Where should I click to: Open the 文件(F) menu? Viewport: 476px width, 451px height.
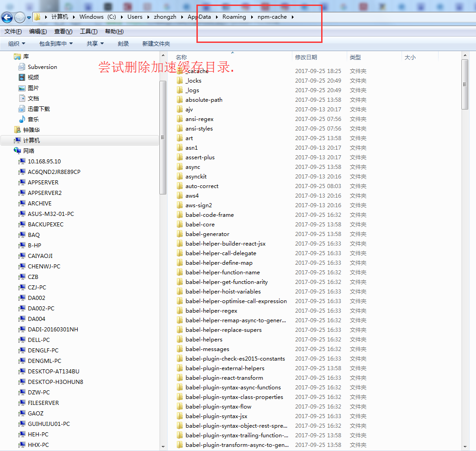[x=13, y=31]
